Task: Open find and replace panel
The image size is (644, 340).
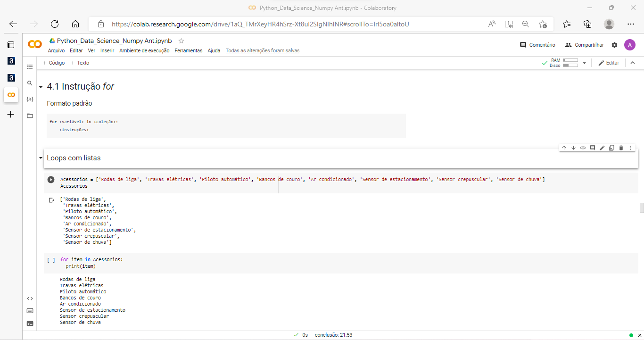Action: coord(30,83)
